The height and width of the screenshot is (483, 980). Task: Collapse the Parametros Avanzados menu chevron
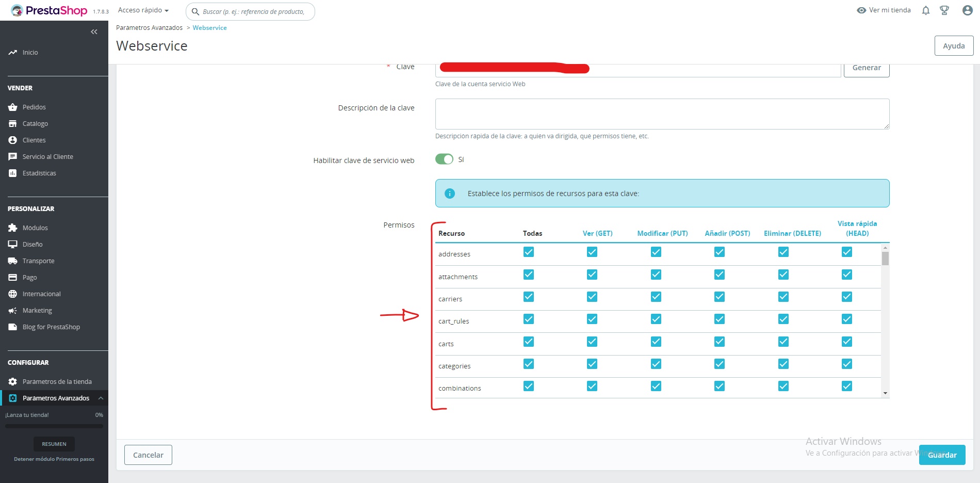pyautogui.click(x=101, y=398)
